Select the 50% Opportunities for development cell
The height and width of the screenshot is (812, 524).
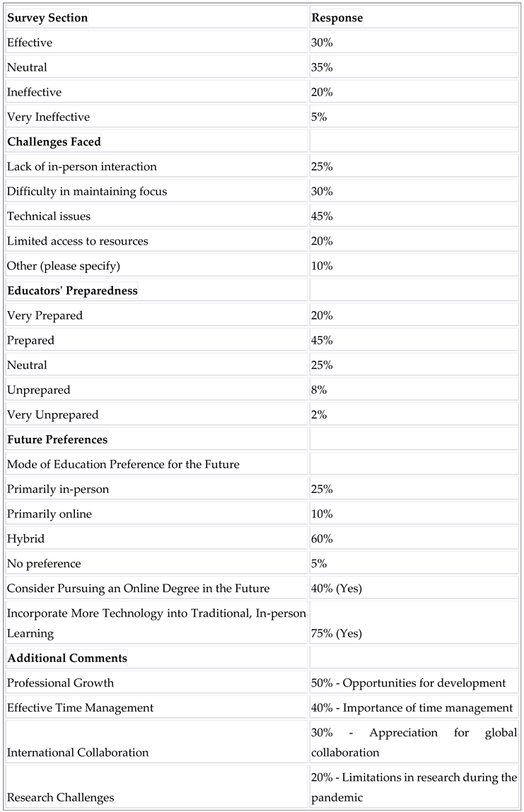[408, 683]
